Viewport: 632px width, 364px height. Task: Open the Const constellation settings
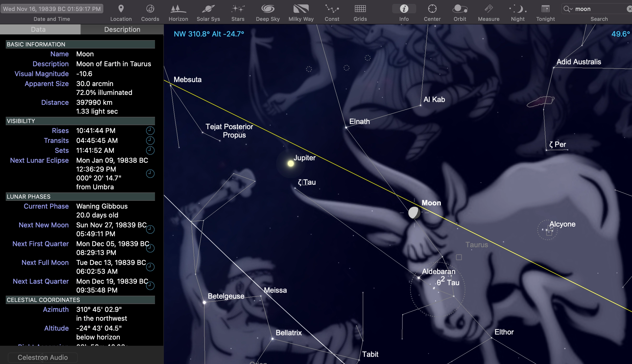pos(332,9)
